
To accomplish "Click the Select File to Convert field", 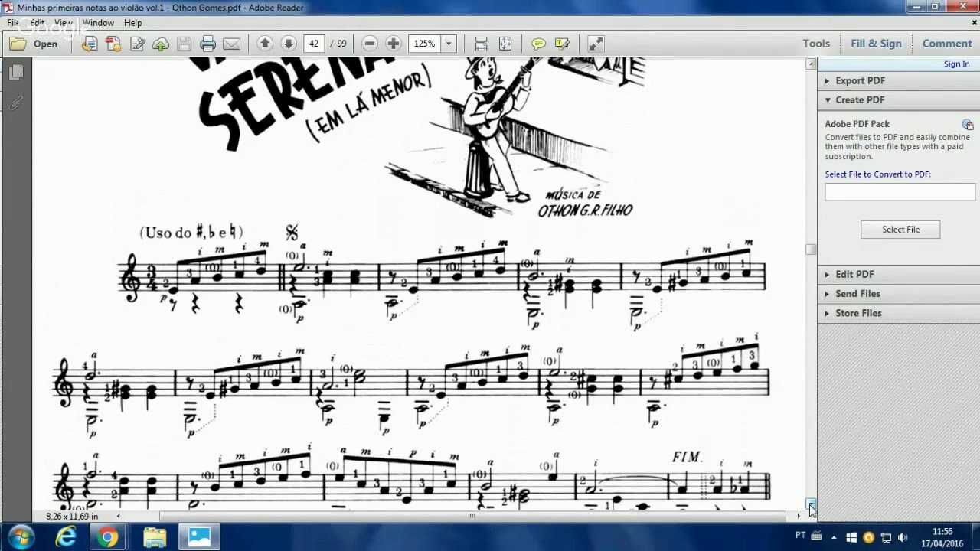I will click(x=900, y=192).
